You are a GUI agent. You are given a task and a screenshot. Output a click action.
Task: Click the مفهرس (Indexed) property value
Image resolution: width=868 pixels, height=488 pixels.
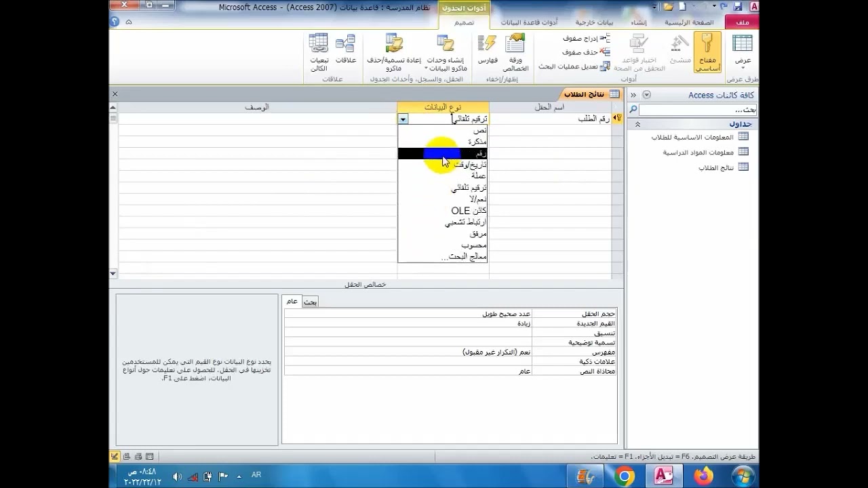408,352
